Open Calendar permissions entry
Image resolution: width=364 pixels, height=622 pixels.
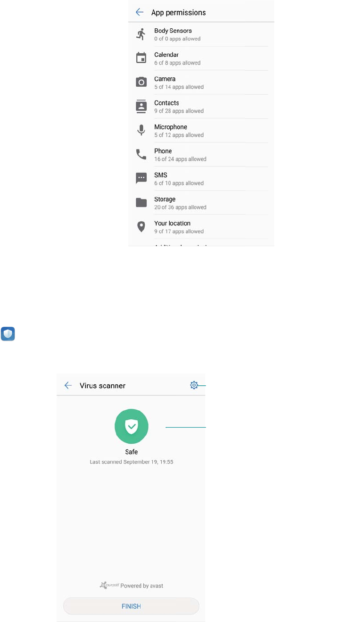[201, 58]
